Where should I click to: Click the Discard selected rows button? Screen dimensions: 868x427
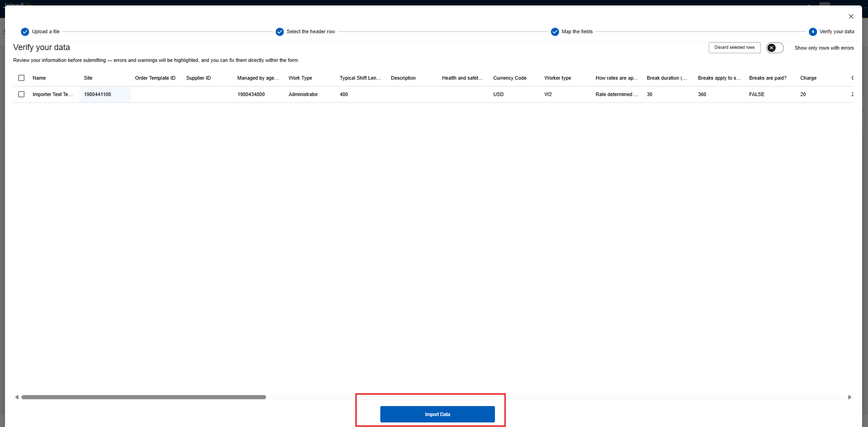[734, 48]
